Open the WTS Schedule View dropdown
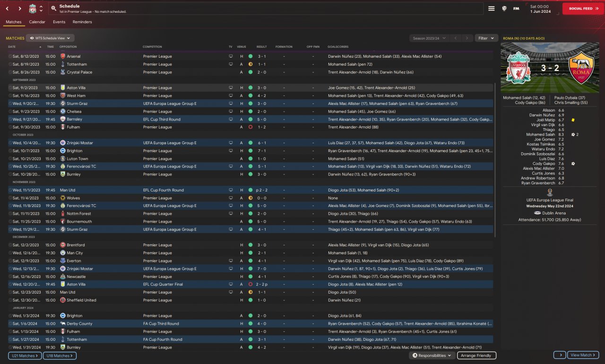The image size is (605, 364). 50,38
